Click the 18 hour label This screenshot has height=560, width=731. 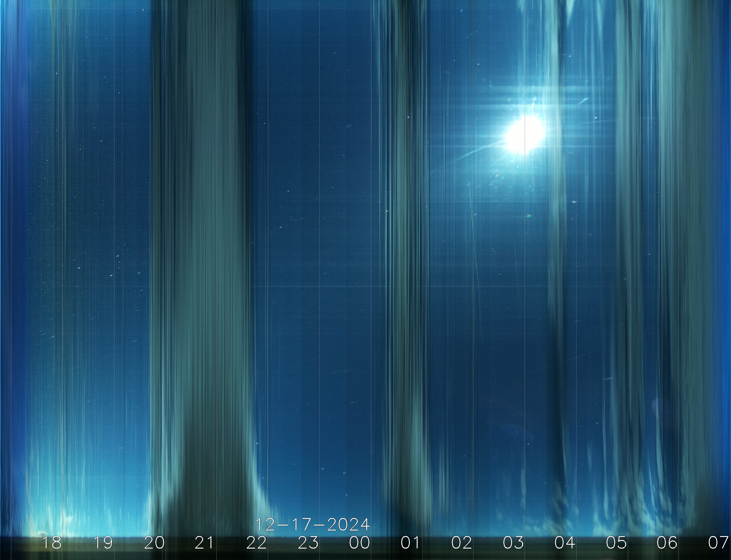(x=52, y=543)
